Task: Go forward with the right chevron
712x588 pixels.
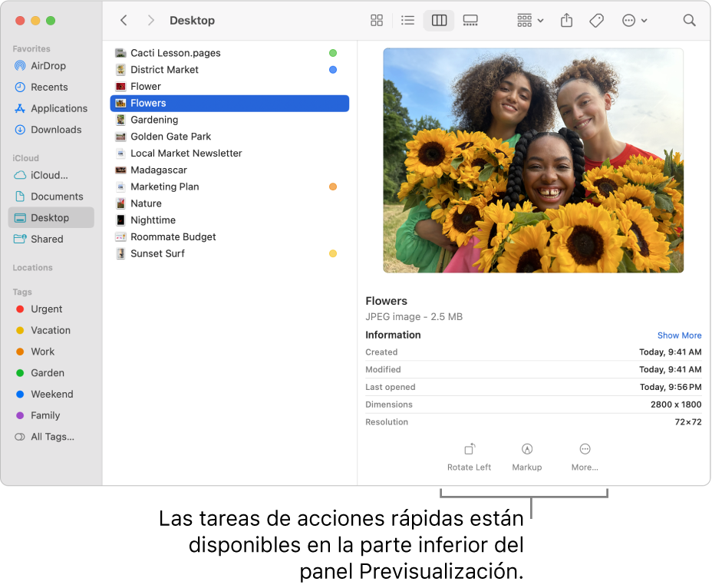Action: [151, 21]
